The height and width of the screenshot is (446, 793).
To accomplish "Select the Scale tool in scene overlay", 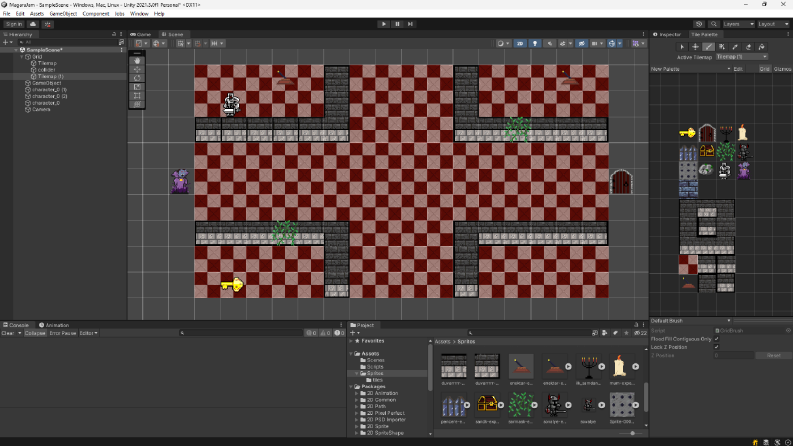I will click(x=137, y=87).
